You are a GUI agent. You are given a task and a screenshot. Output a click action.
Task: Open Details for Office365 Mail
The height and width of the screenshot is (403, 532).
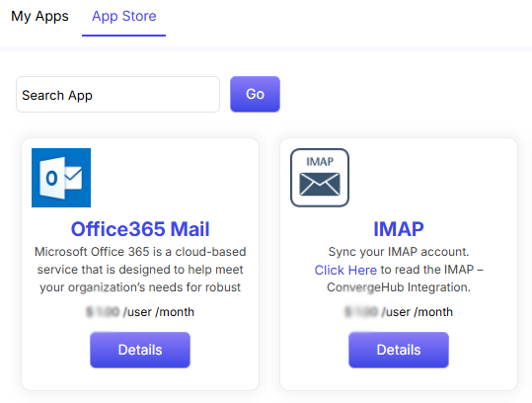[x=140, y=350]
